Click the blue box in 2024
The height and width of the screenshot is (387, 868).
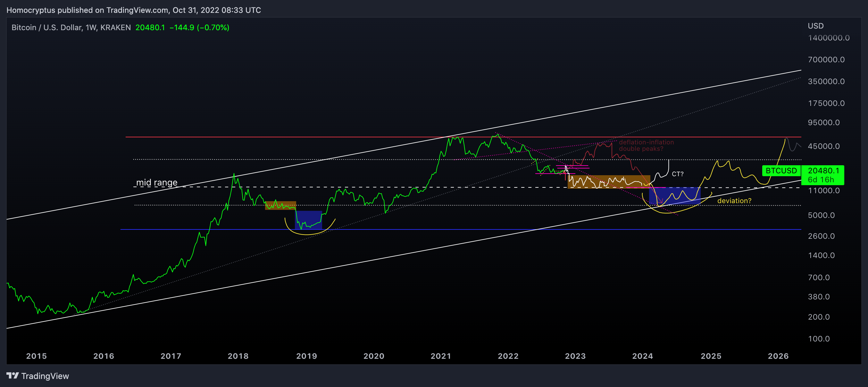[x=675, y=196]
